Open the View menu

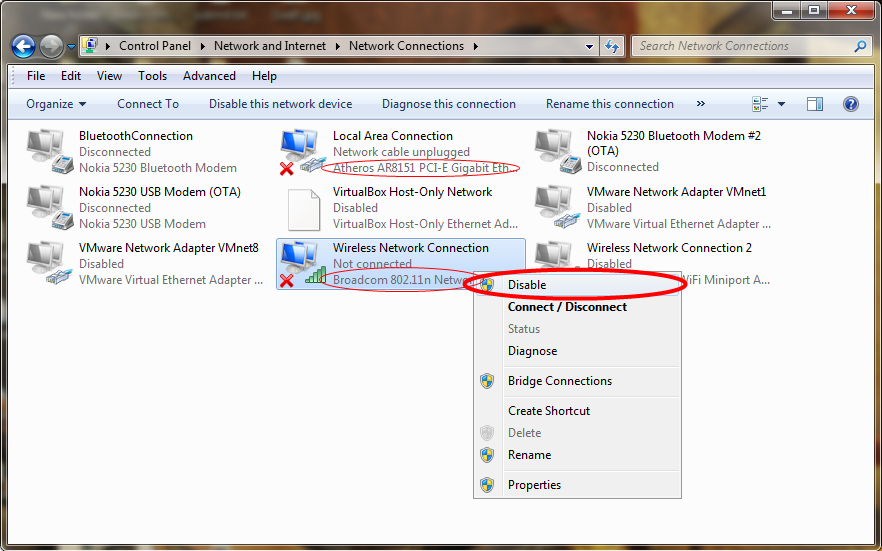[109, 76]
